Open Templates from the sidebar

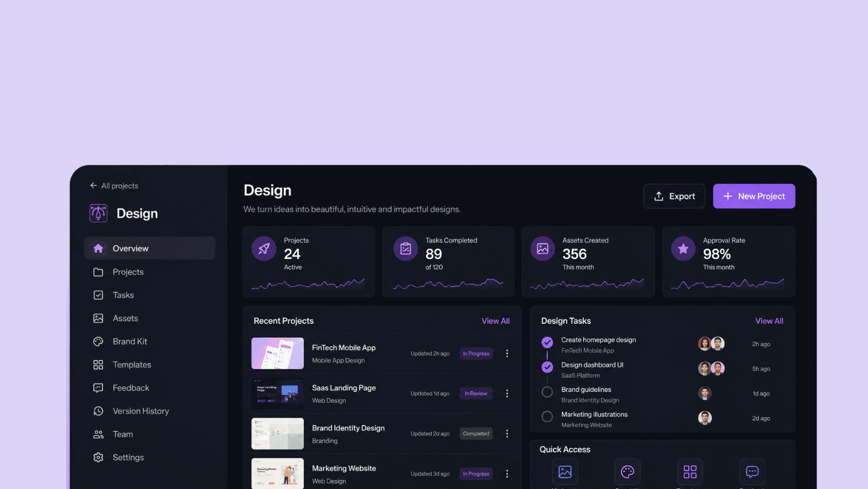(150, 365)
